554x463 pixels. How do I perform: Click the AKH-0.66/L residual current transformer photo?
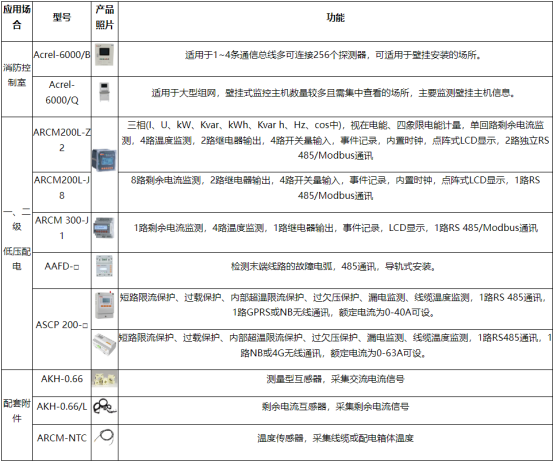click(x=105, y=406)
